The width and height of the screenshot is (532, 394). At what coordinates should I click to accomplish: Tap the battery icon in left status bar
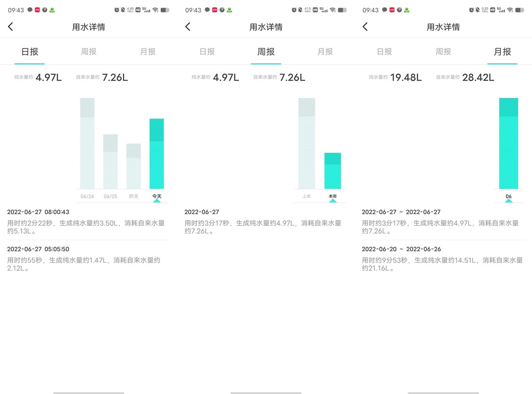[x=165, y=10]
